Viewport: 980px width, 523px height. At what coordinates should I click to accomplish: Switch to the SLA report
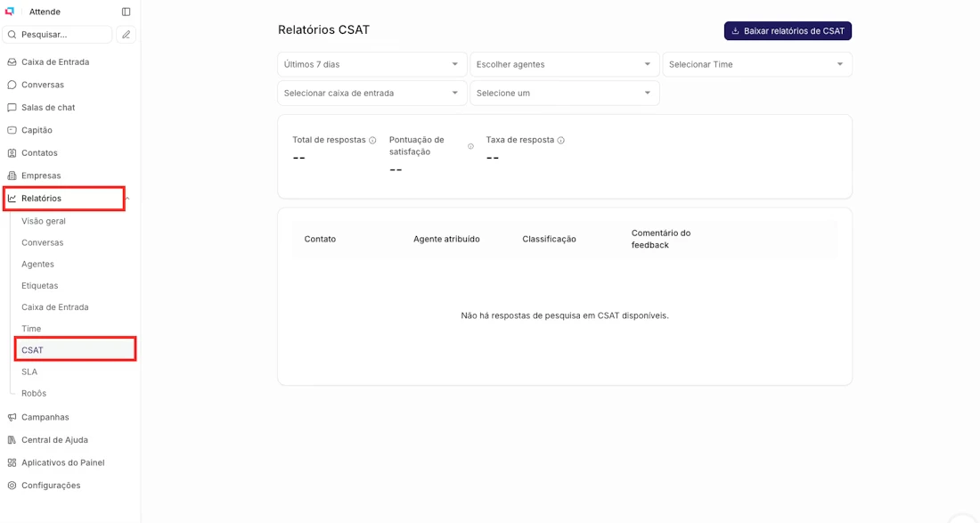click(x=29, y=372)
